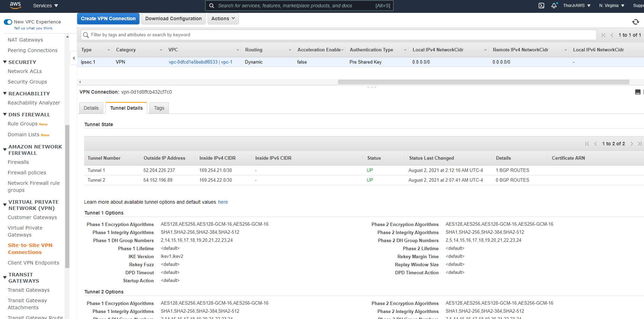Collapse the left navigation pane arrow

74,58
